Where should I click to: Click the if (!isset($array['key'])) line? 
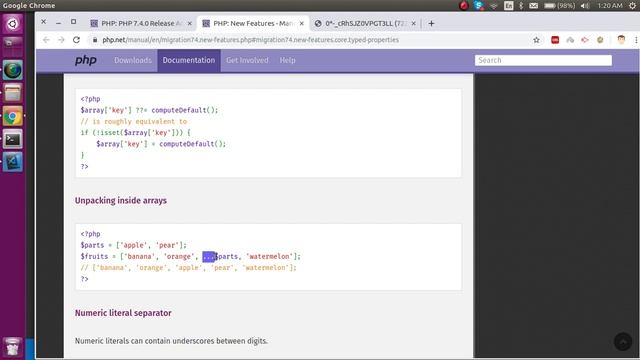click(136, 132)
